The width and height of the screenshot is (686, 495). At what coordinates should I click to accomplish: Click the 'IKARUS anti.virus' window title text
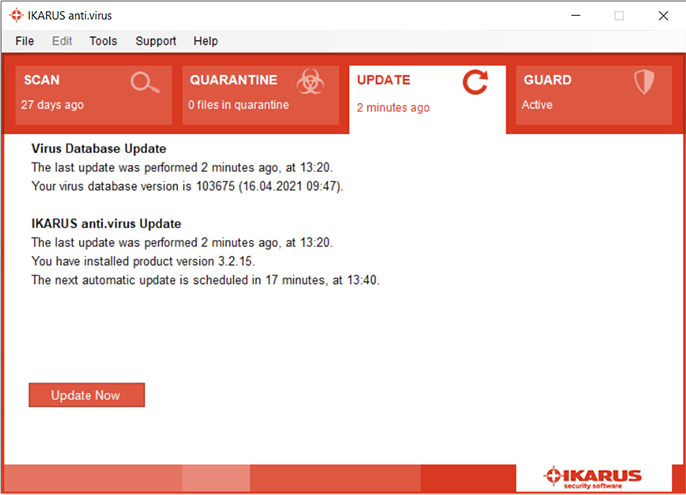point(70,16)
